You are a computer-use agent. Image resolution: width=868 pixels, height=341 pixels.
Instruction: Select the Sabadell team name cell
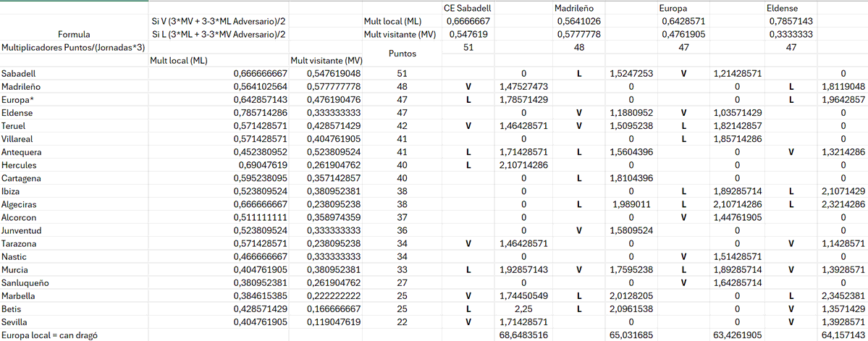point(74,73)
